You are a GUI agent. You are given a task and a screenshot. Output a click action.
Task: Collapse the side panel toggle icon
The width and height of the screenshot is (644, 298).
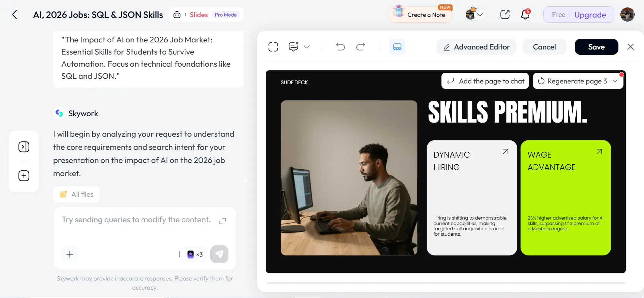coord(24,147)
